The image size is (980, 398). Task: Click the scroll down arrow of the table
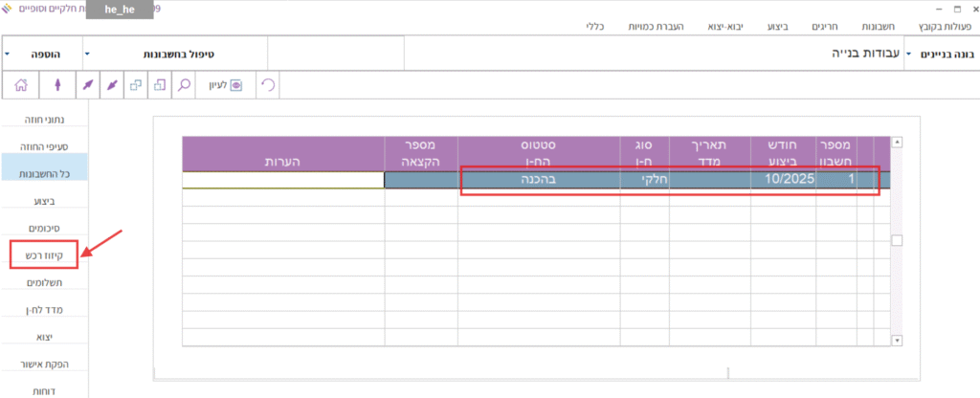897,340
